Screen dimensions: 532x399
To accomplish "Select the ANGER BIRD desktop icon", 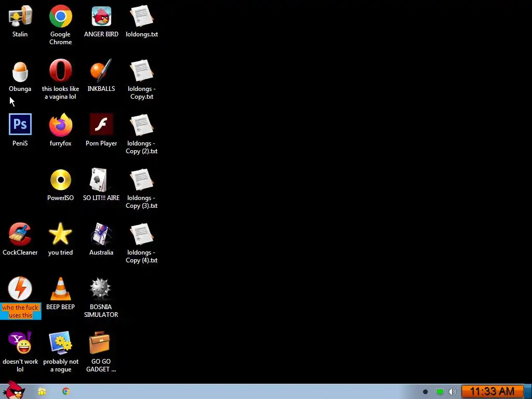I will [x=101, y=16].
